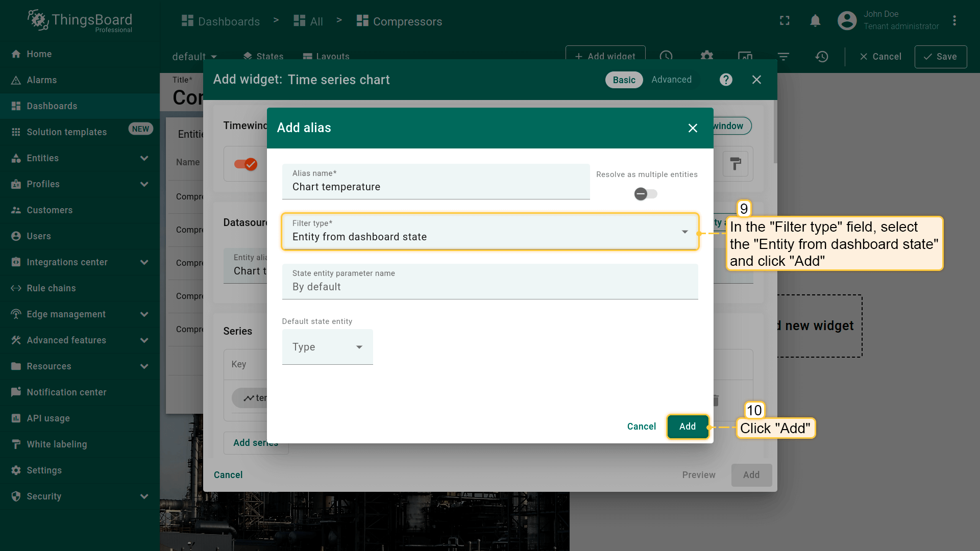Click the Alias name input field
This screenshot has height=551, width=980.
(x=435, y=187)
